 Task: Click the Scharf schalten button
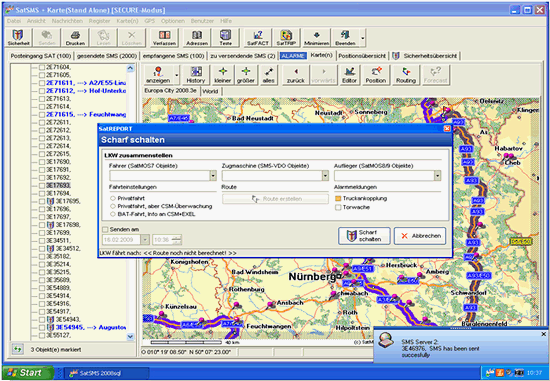point(364,236)
